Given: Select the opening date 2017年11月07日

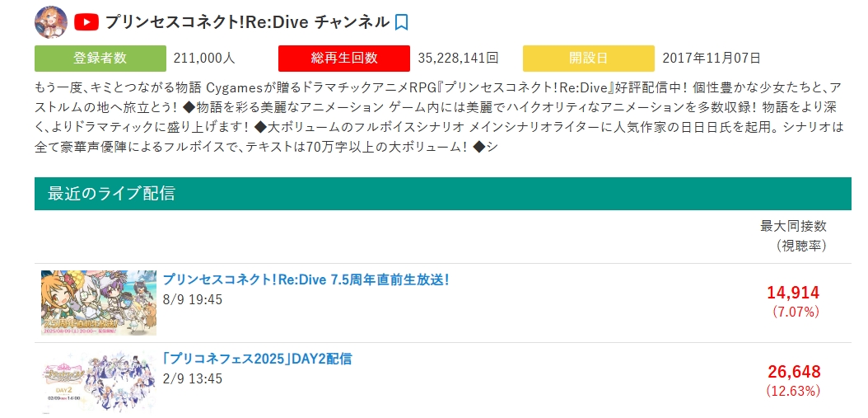Looking at the screenshot, I should pos(712,59).
